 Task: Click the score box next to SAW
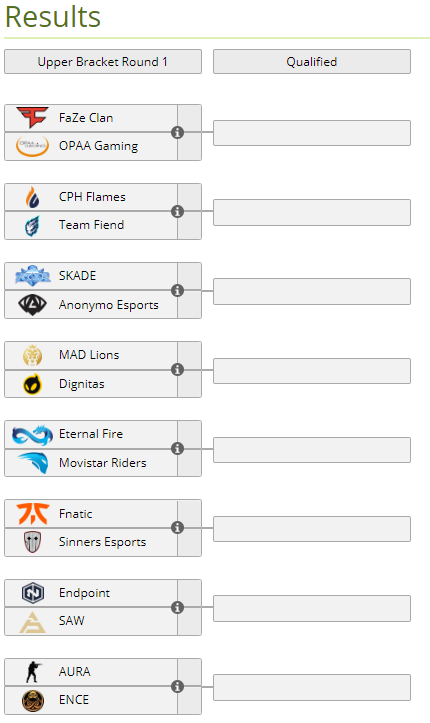(189, 622)
